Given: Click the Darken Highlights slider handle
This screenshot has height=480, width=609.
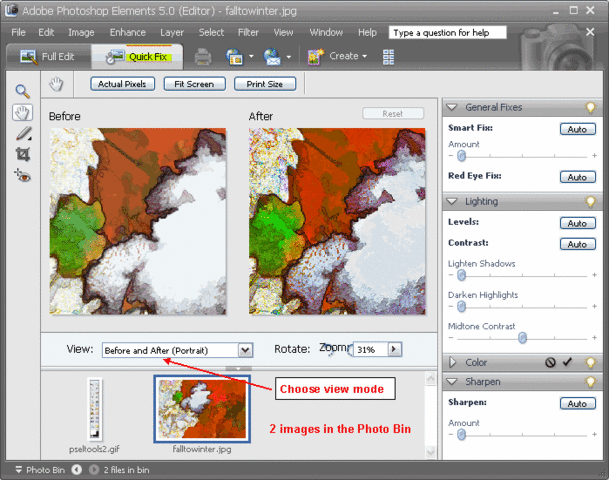Looking at the screenshot, I should tap(461, 307).
